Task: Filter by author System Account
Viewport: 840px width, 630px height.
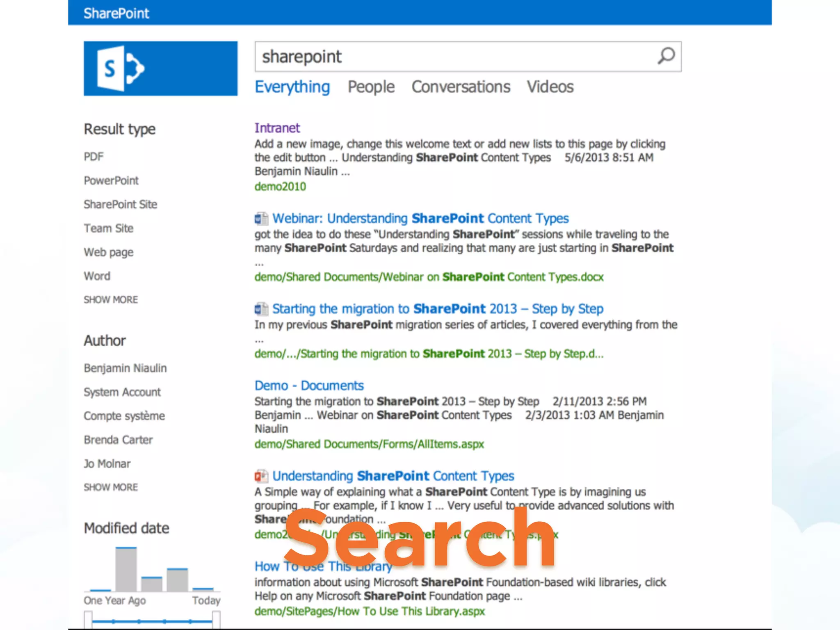Action: click(122, 392)
